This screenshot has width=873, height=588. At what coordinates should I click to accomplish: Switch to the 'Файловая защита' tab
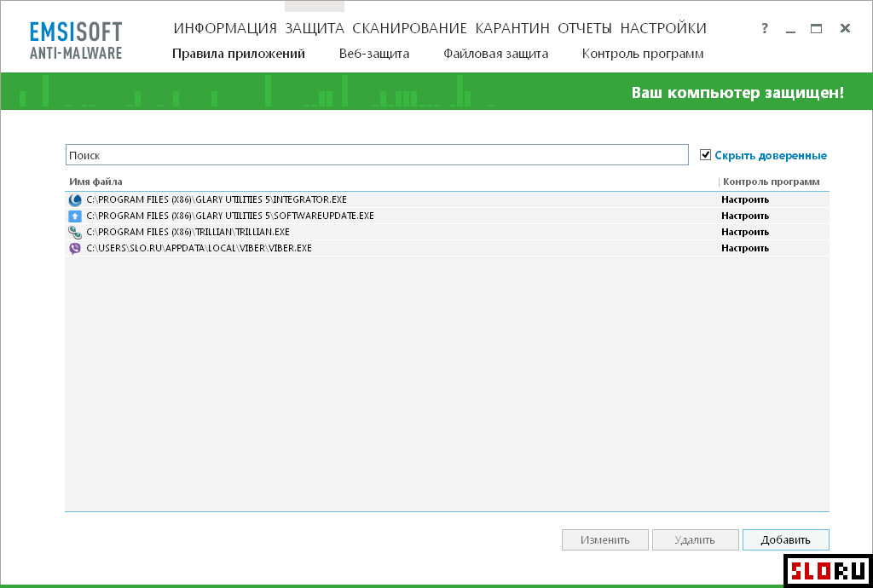(495, 54)
